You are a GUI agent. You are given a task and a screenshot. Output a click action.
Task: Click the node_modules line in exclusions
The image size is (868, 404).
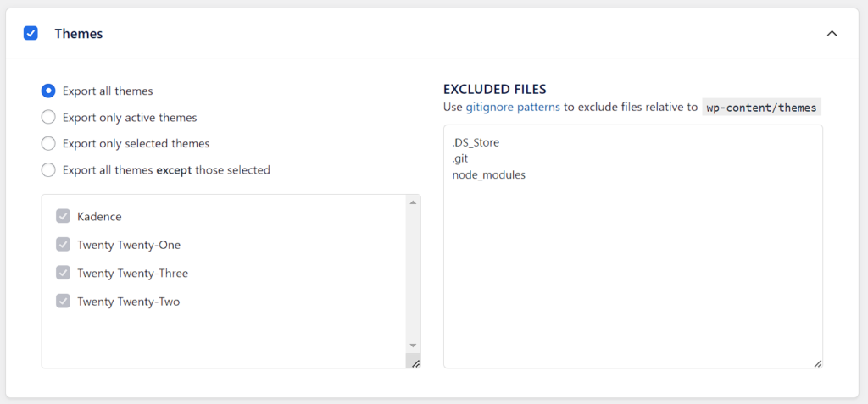[489, 174]
